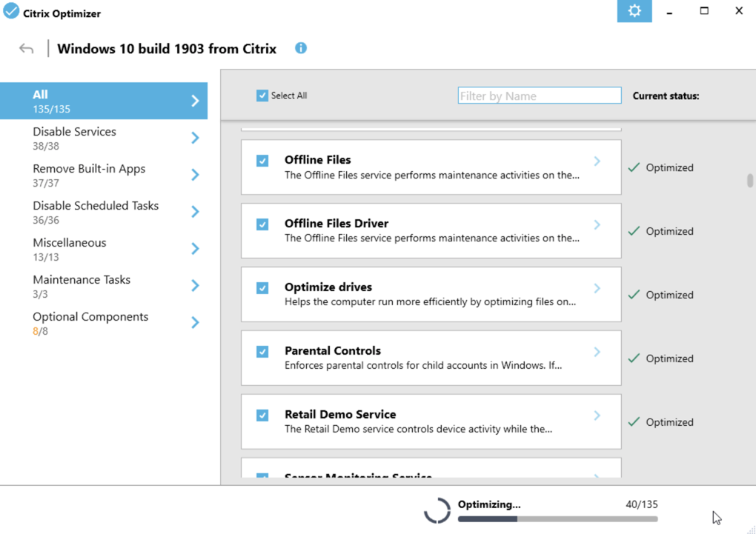
Task: Expand details chevron for Parental Controls
Action: (x=597, y=352)
